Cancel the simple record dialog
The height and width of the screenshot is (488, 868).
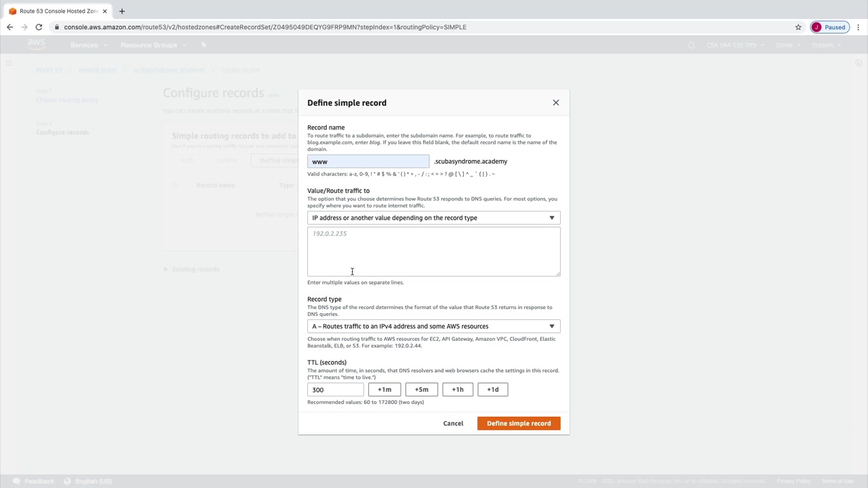(453, 424)
